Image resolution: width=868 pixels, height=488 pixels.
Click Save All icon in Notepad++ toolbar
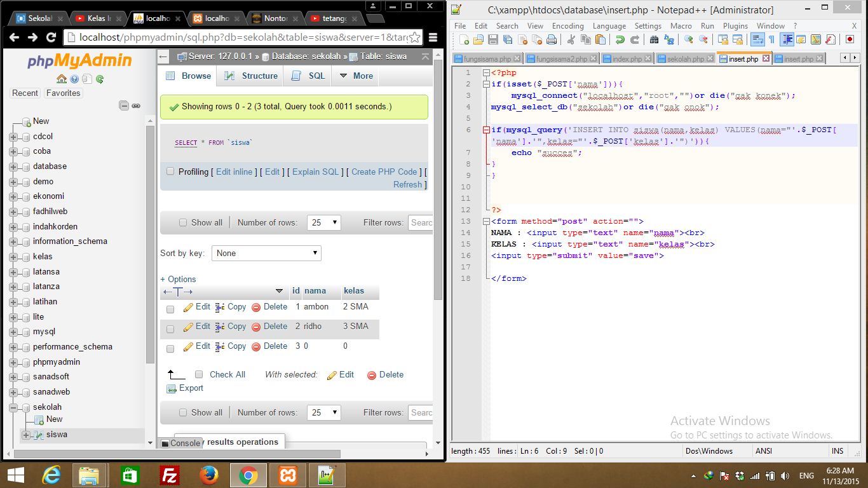click(x=507, y=39)
